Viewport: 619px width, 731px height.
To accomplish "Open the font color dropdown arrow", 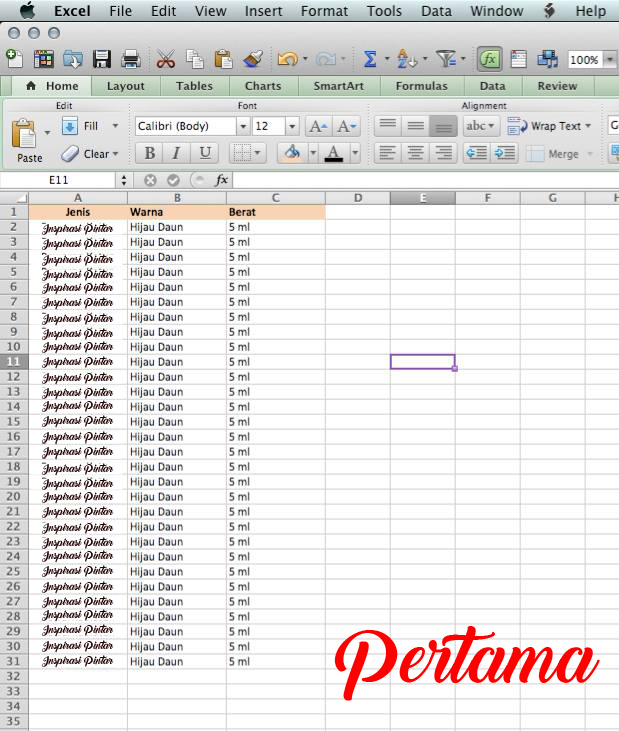I will 355,153.
